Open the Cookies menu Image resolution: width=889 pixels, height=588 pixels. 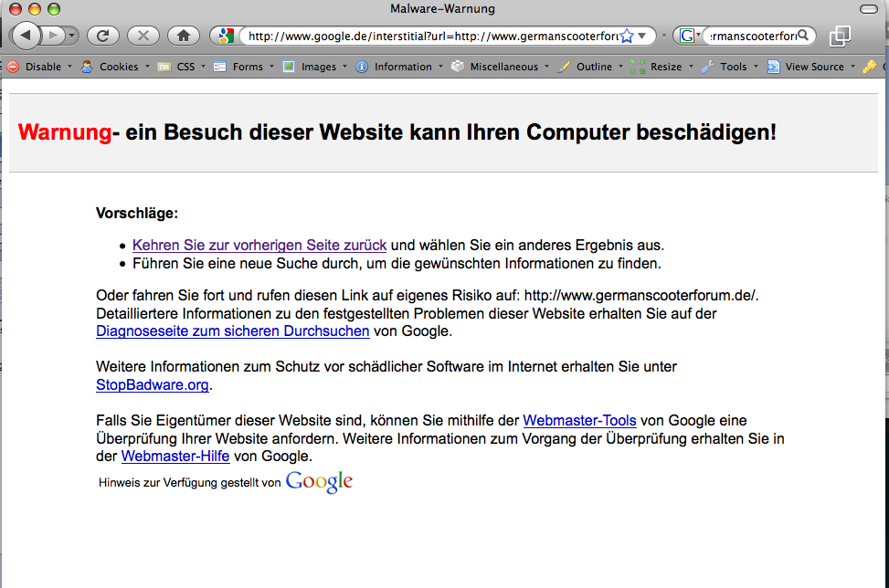point(119,67)
